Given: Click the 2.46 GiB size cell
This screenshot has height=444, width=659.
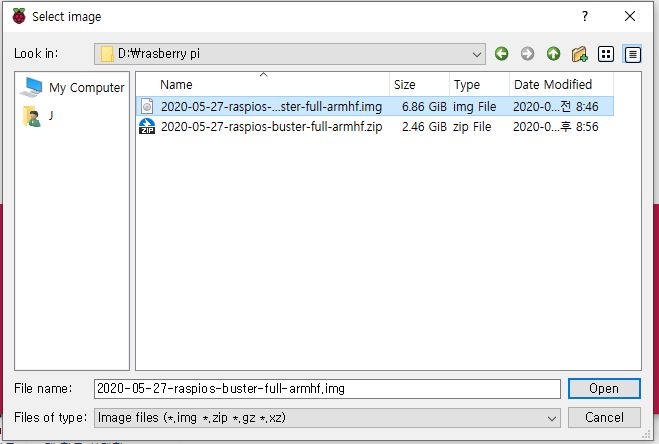Looking at the screenshot, I should click(x=424, y=127).
